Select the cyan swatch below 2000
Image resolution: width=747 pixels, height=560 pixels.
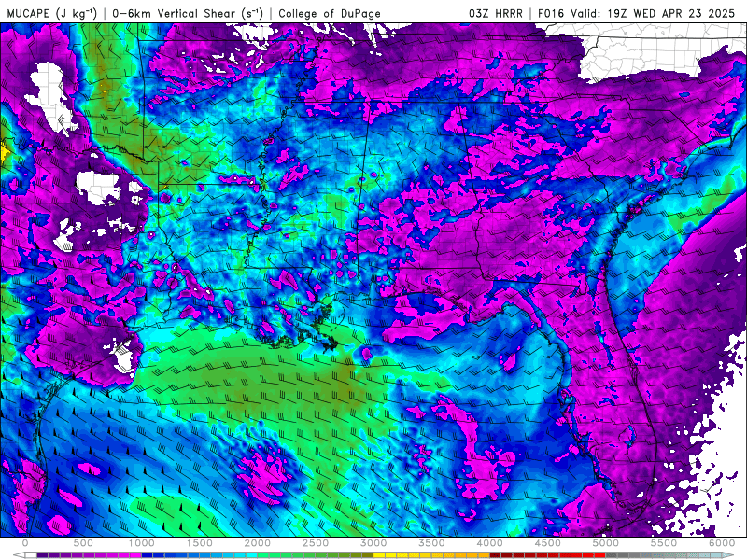[x=252, y=554]
